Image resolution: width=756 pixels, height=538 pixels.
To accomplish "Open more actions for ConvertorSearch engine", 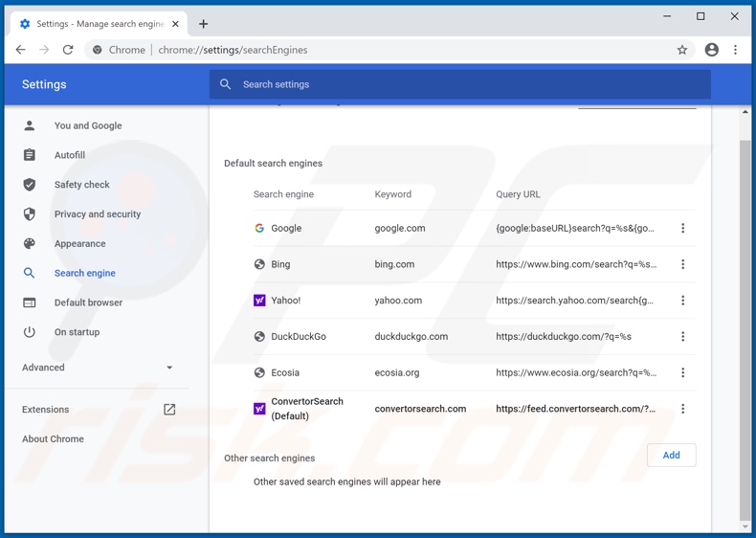I will [x=682, y=409].
